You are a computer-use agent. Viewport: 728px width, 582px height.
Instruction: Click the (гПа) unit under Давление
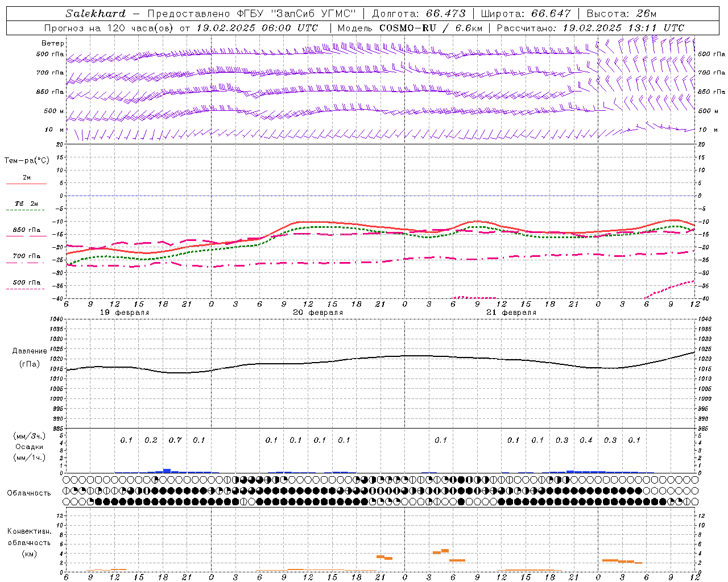point(30,364)
